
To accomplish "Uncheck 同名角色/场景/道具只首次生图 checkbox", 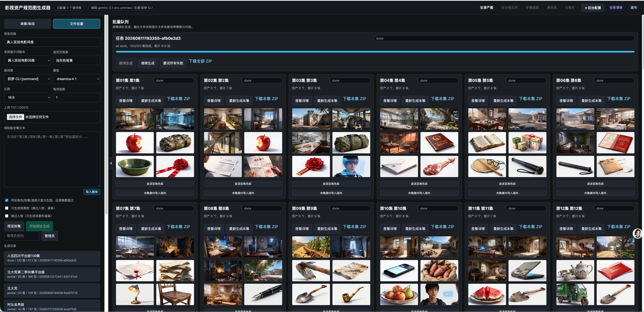I will [x=7, y=200].
